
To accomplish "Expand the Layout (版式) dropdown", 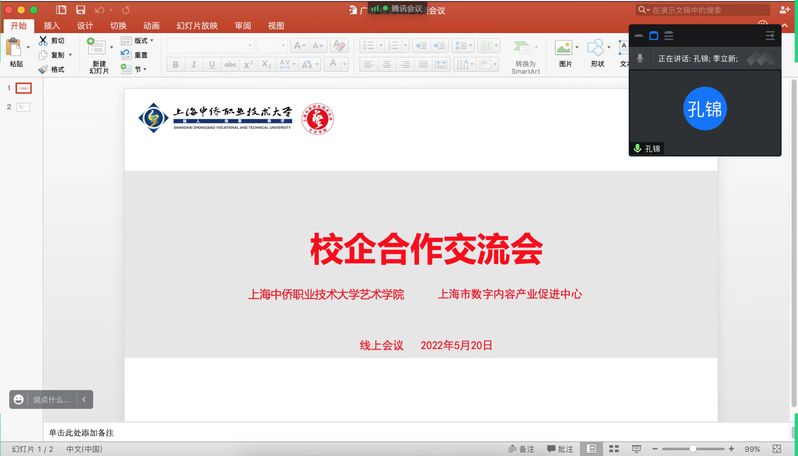I will click(x=138, y=41).
